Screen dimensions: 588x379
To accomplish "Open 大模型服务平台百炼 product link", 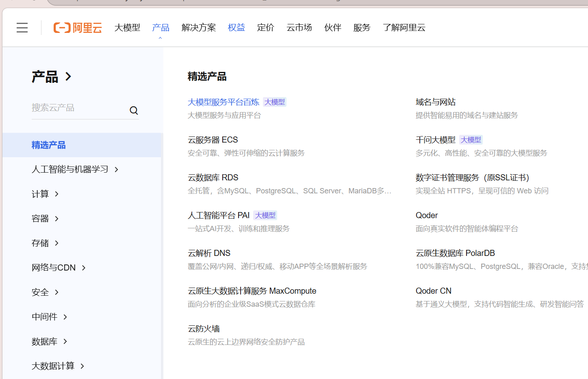I will point(223,102).
